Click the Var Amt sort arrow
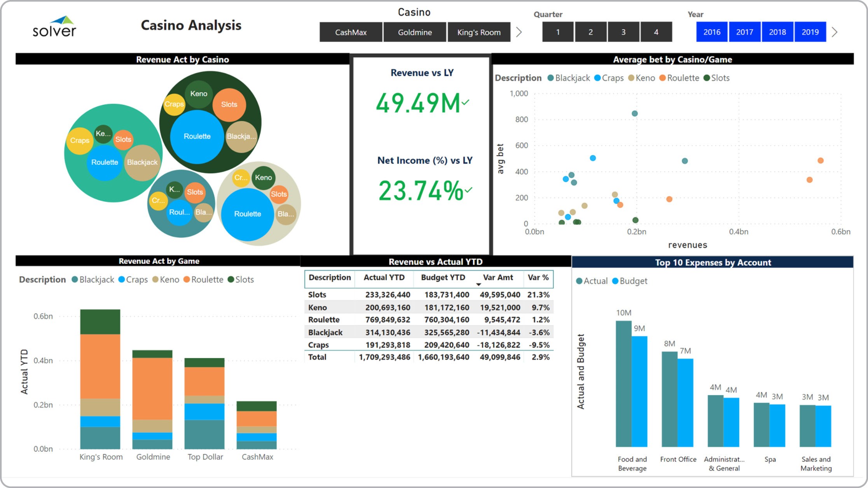 coord(479,284)
